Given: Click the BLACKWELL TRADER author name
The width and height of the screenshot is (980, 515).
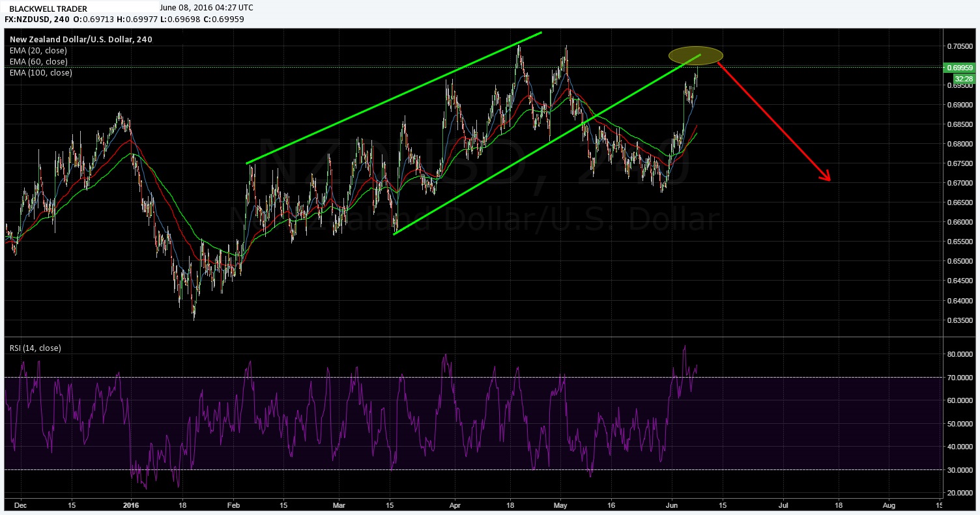Looking at the screenshot, I should (48, 8).
